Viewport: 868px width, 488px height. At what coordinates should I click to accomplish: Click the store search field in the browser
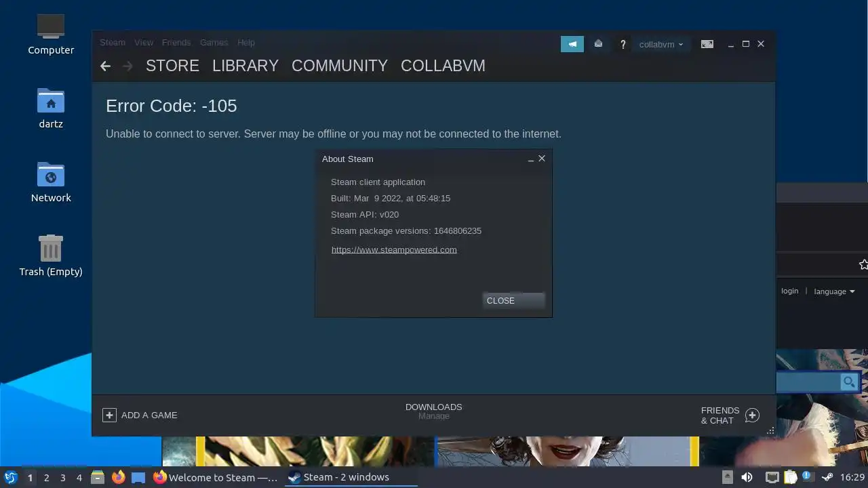click(809, 382)
